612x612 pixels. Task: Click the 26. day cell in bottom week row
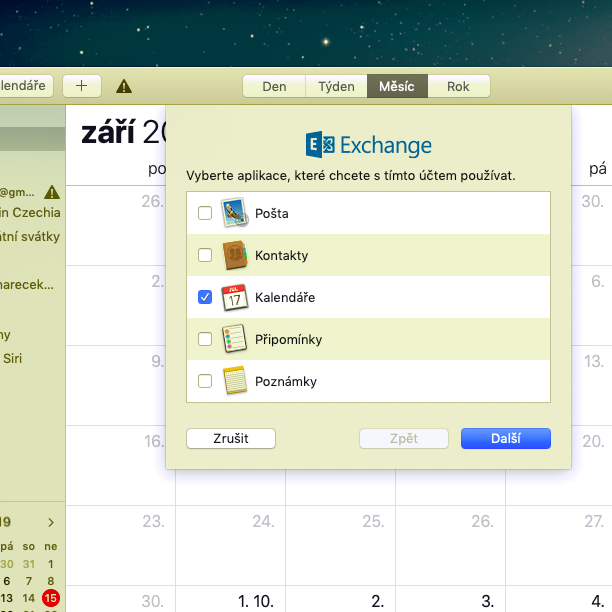click(450, 545)
